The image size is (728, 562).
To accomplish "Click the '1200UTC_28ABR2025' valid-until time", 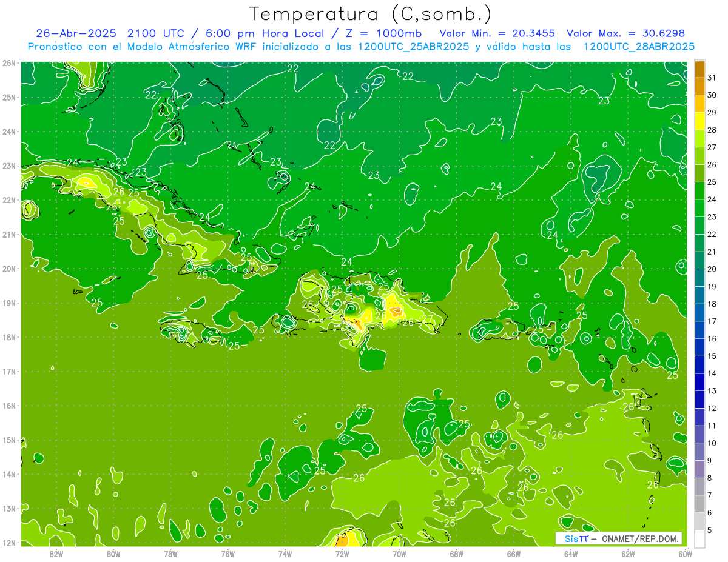I will coord(639,47).
